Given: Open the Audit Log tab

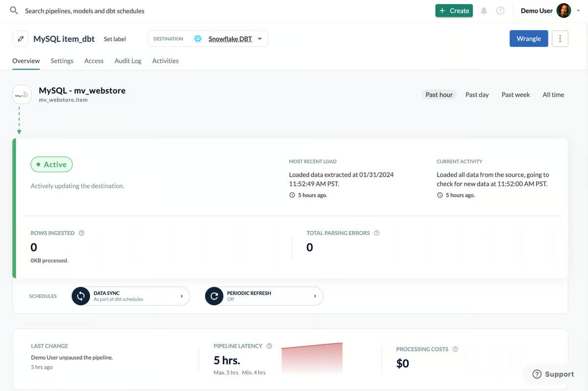Looking at the screenshot, I should coord(128,61).
